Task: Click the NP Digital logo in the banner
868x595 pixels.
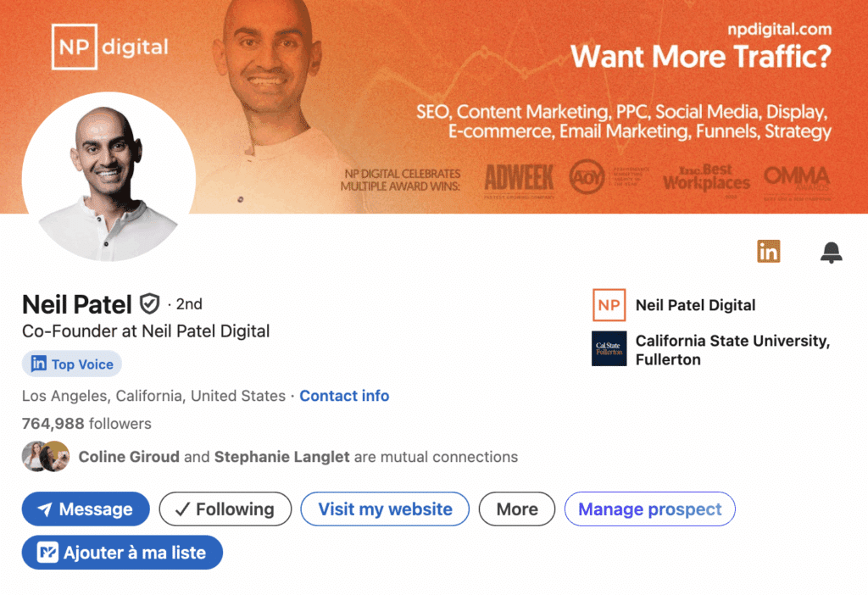Action: [109, 47]
